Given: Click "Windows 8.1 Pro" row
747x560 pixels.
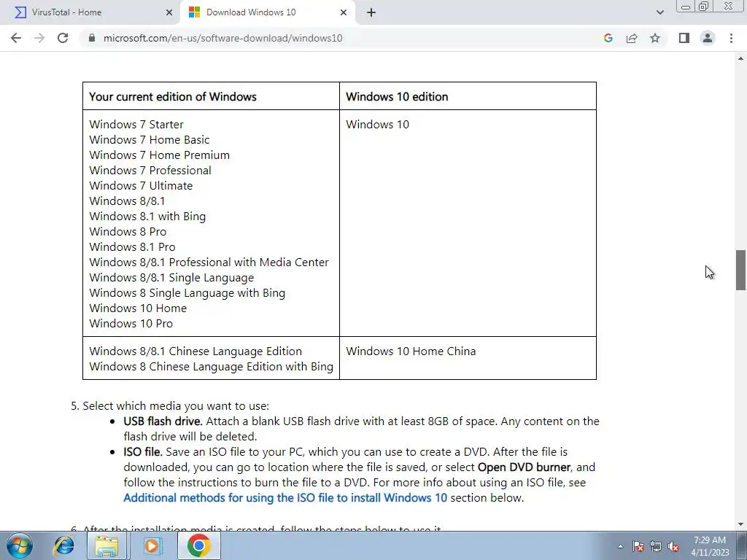Looking at the screenshot, I should pyautogui.click(x=132, y=246).
